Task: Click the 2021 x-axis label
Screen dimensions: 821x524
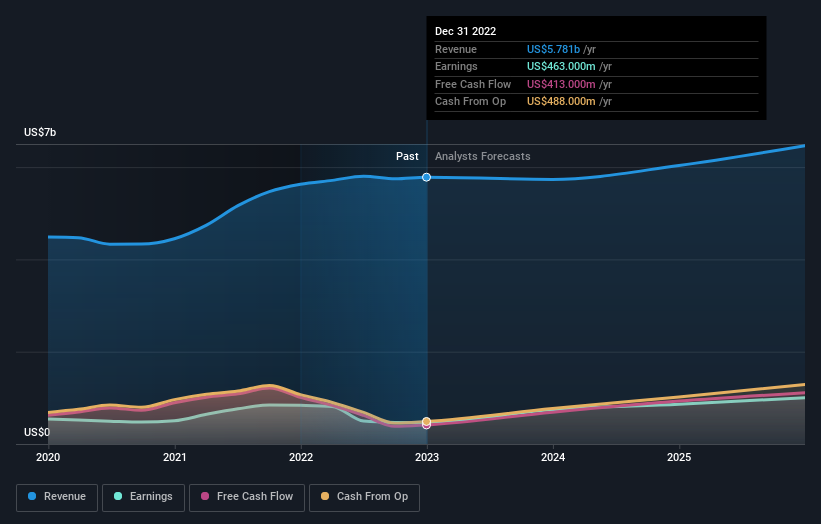Action: pyautogui.click(x=174, y=458)
